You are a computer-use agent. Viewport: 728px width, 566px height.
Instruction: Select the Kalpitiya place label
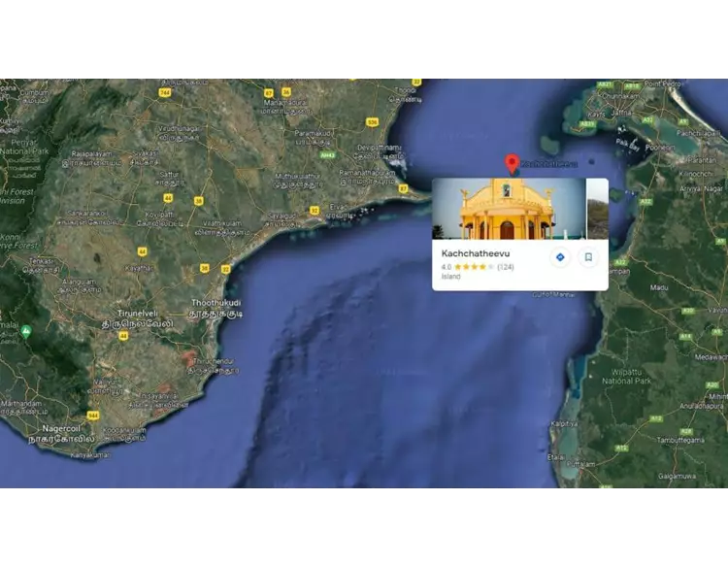click(x=564, y=424)
